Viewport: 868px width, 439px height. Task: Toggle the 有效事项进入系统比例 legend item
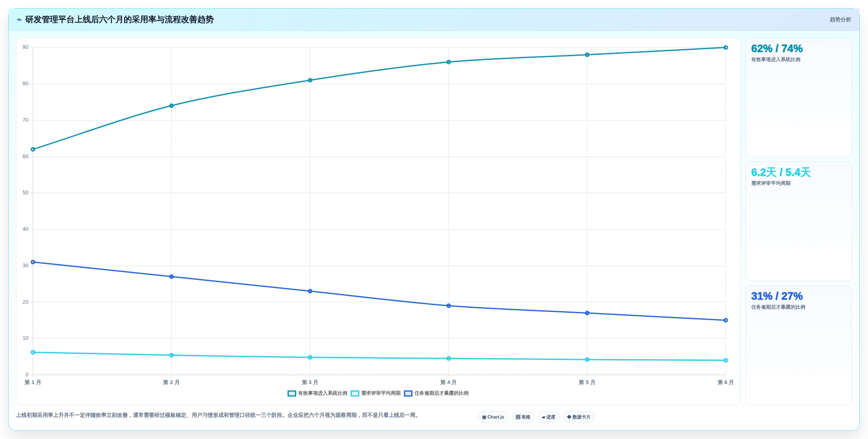tap(317, 394)
